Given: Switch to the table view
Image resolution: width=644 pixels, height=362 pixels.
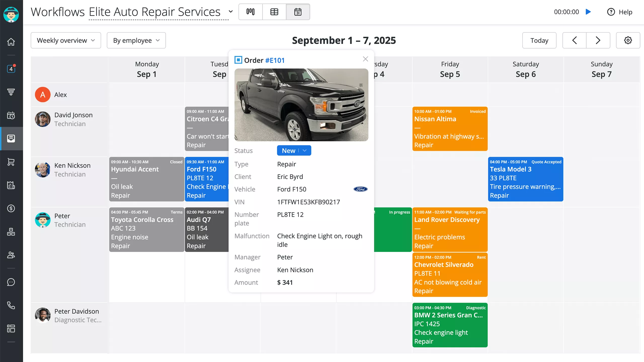Looking at the screenshot, I should 274,12.
